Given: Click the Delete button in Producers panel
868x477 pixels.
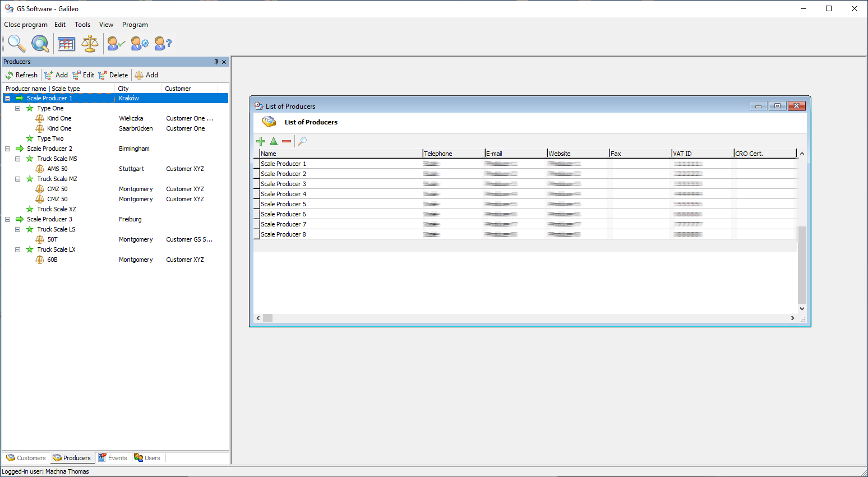Looking at the screenshot, I should 113,75.
